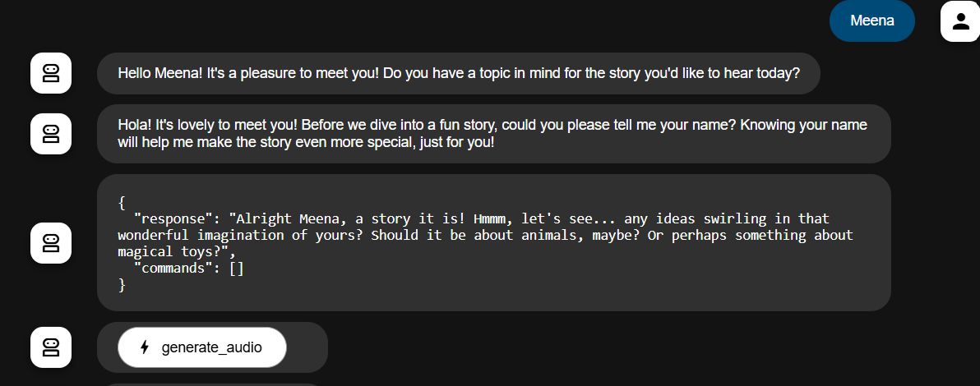Click the JSON code block message
Viewport: 980px width, 386px height.
(493, 243)
